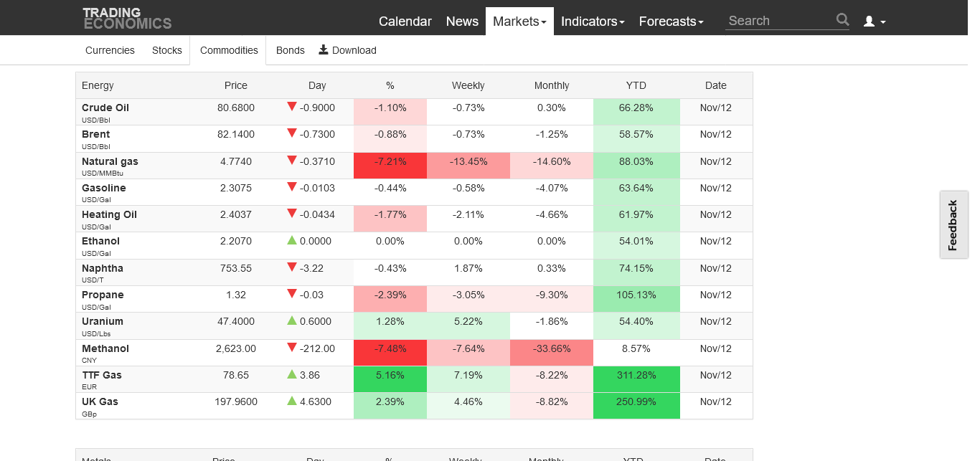The image size is (980, 461).
Task: Open the Natural gas commodity link
Action: tap(110, 161)
